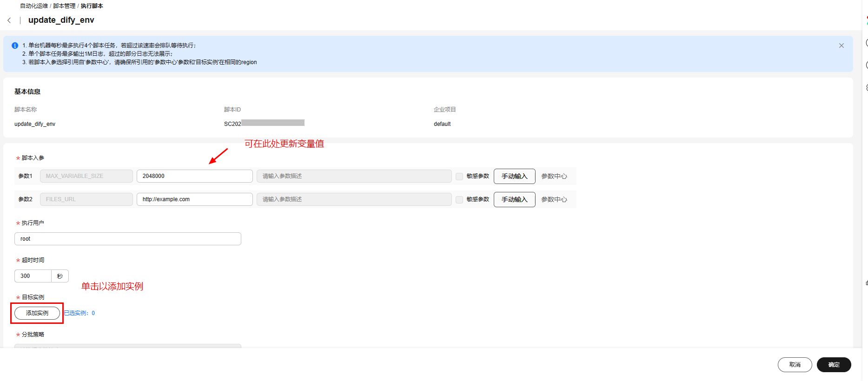Screen dimensions: 868x381
Task: Switch 参数2 to 参数中心
Action: (x=554, y=199)
